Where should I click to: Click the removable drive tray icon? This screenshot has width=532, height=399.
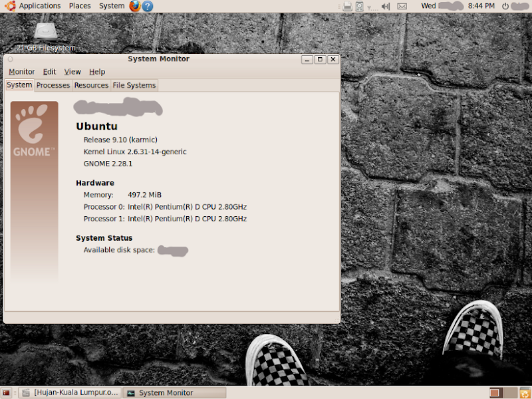359,6
